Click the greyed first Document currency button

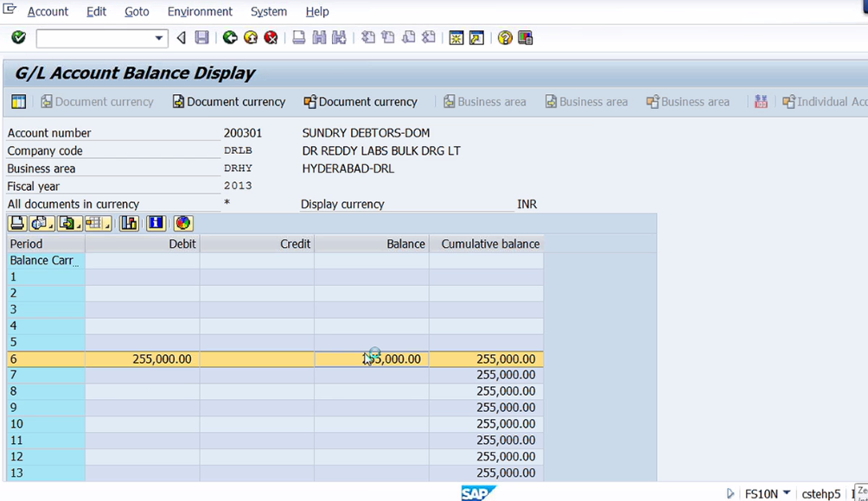coord(98,102)
